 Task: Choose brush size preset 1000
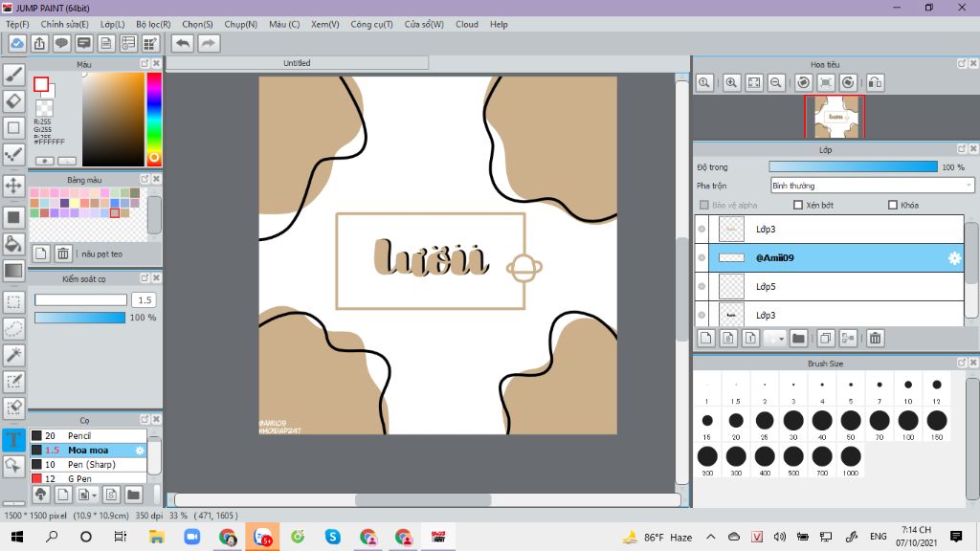click(x=851, y=460)
